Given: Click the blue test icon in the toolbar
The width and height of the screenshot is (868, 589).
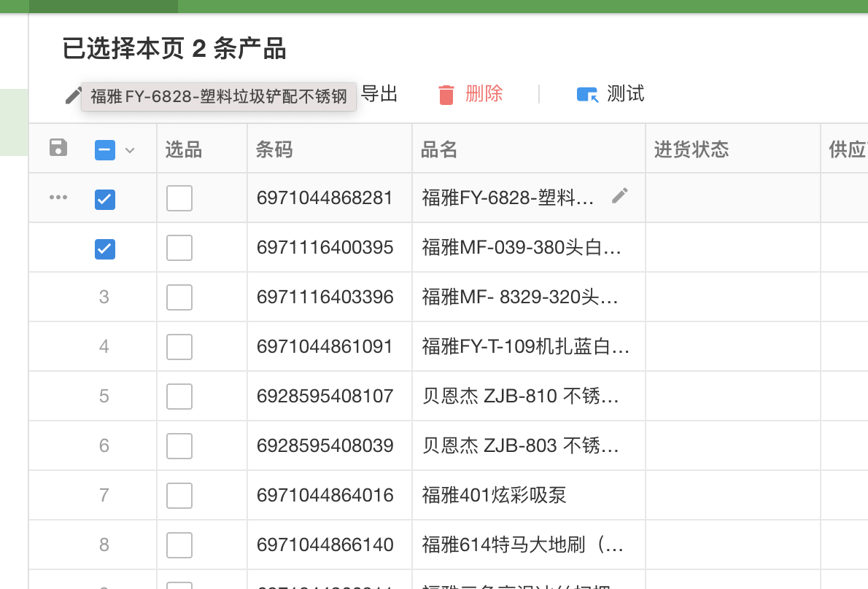Looking at the screenshot, I should coord(587,95).
